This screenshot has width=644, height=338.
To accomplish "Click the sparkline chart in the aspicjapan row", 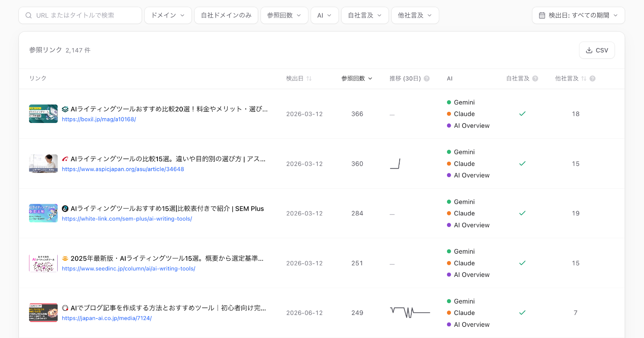I will (395, 164).
